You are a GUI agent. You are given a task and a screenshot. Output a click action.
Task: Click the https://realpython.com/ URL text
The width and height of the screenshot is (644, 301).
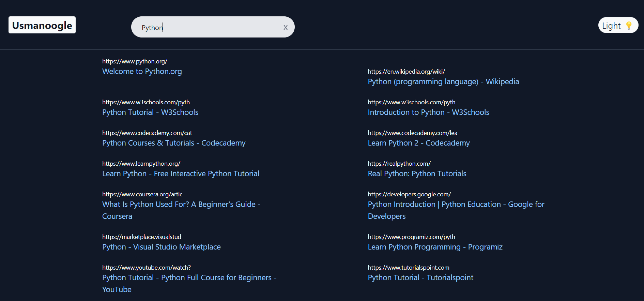click(x=399, y=164)
